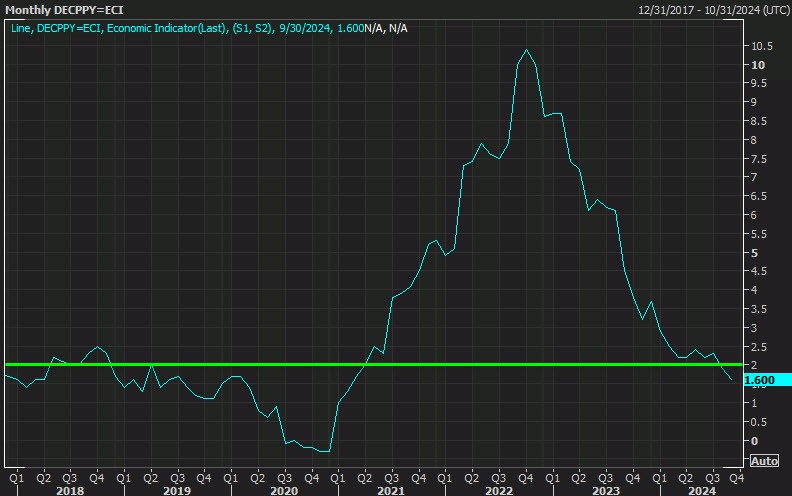Click the Auto scale button

[764, 461]
